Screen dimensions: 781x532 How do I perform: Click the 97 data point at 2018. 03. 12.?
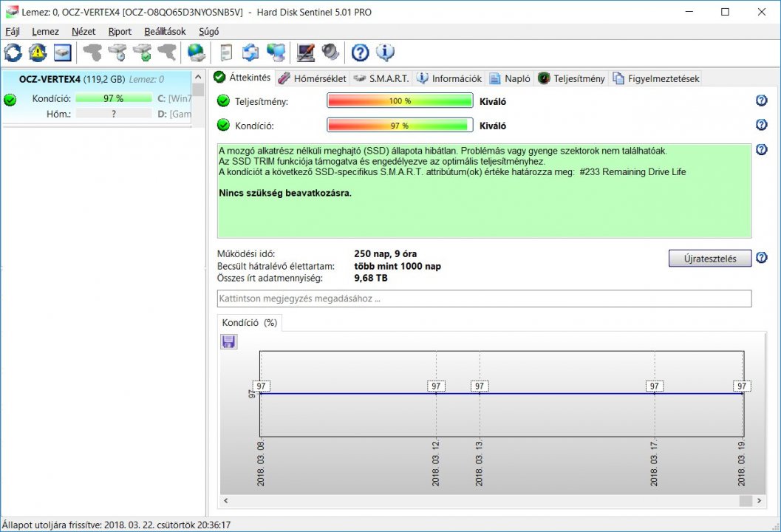click(x=436, y=386)
